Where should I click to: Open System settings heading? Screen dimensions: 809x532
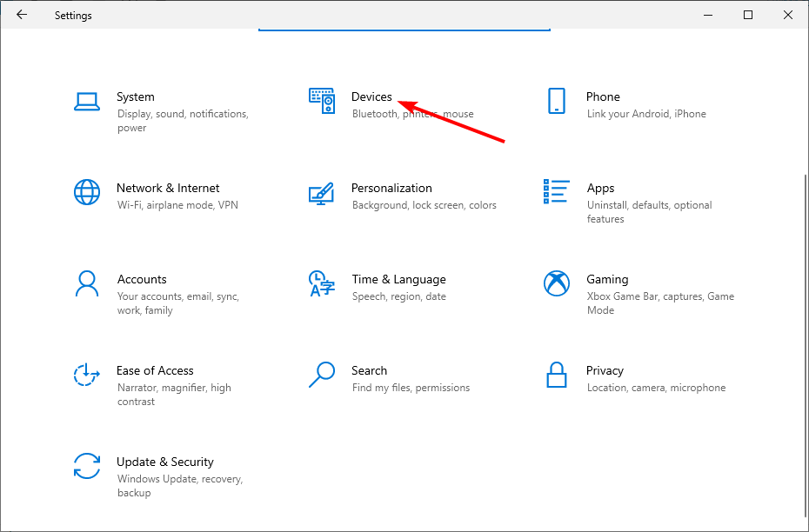coord(135,96)
